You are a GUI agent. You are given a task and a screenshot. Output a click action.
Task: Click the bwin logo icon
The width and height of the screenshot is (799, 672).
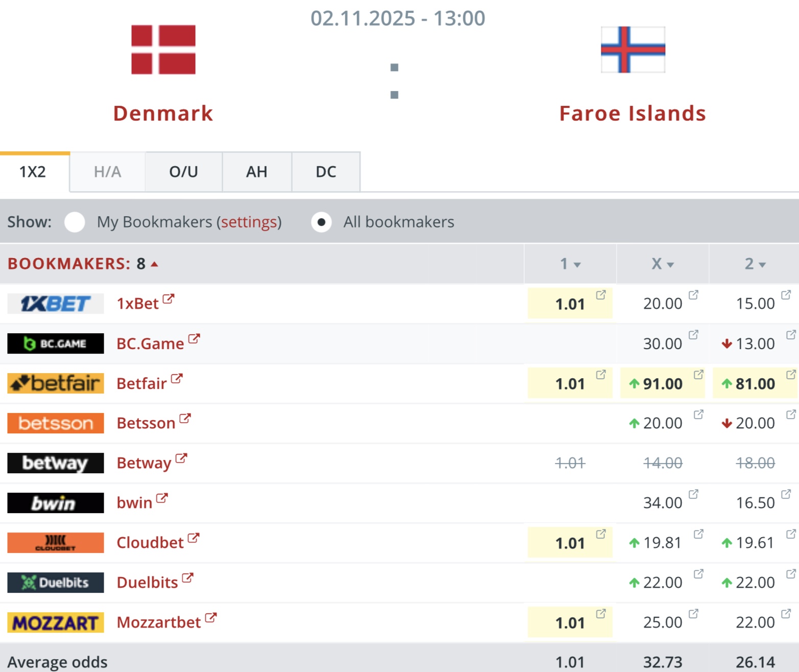coord(55,503)
